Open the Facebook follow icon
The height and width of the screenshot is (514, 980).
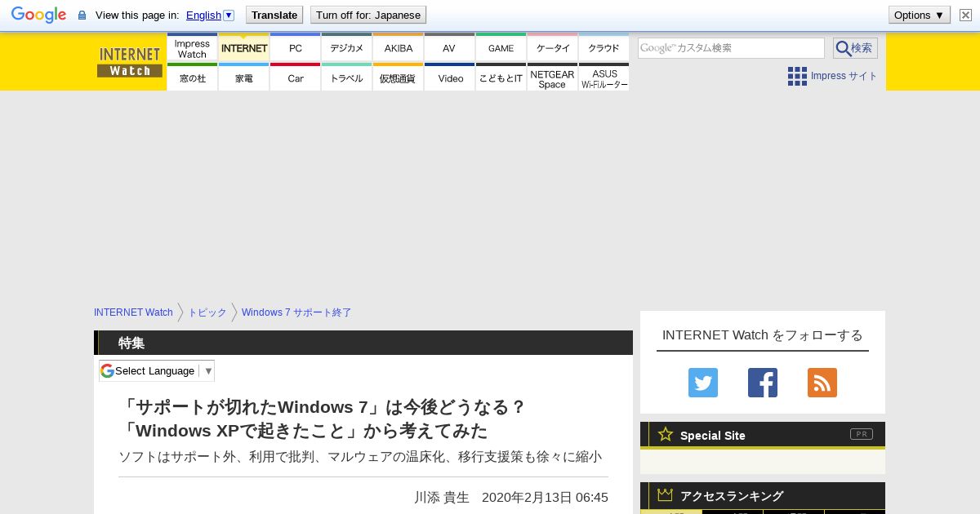(x=763, y=383)
